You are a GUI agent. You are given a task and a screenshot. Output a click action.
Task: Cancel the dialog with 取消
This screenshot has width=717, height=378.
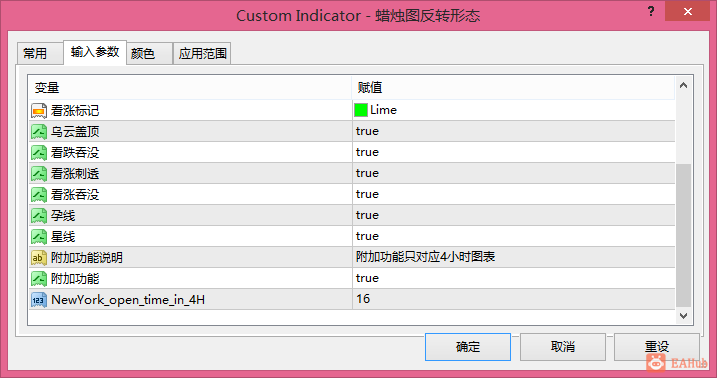point(562,347)
